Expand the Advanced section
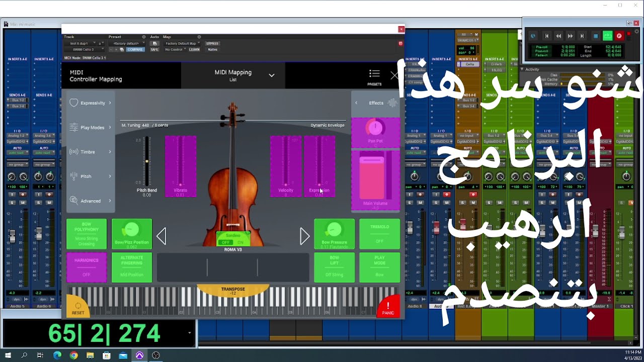The height and width of the screenshot is (362, 644). coord(110,201)
